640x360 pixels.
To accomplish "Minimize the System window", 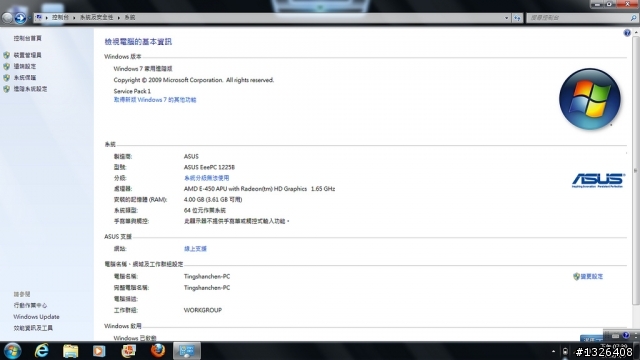I will pos(597,4).
